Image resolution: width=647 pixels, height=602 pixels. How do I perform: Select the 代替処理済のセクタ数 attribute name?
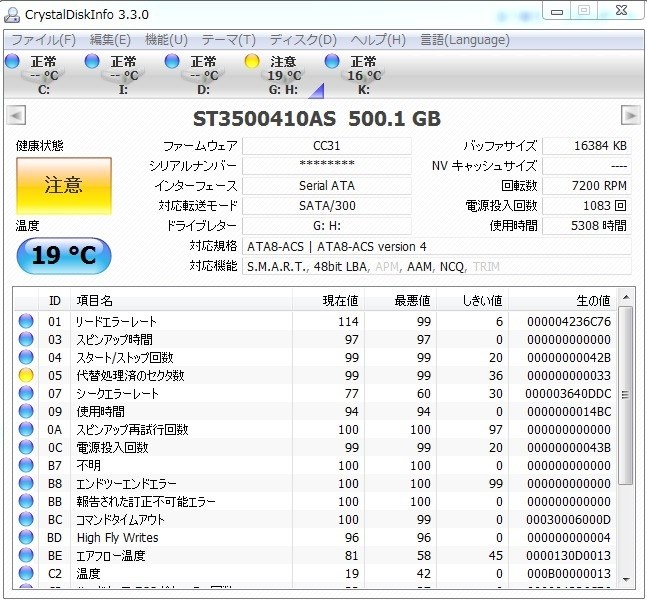[x=130, y=375]
